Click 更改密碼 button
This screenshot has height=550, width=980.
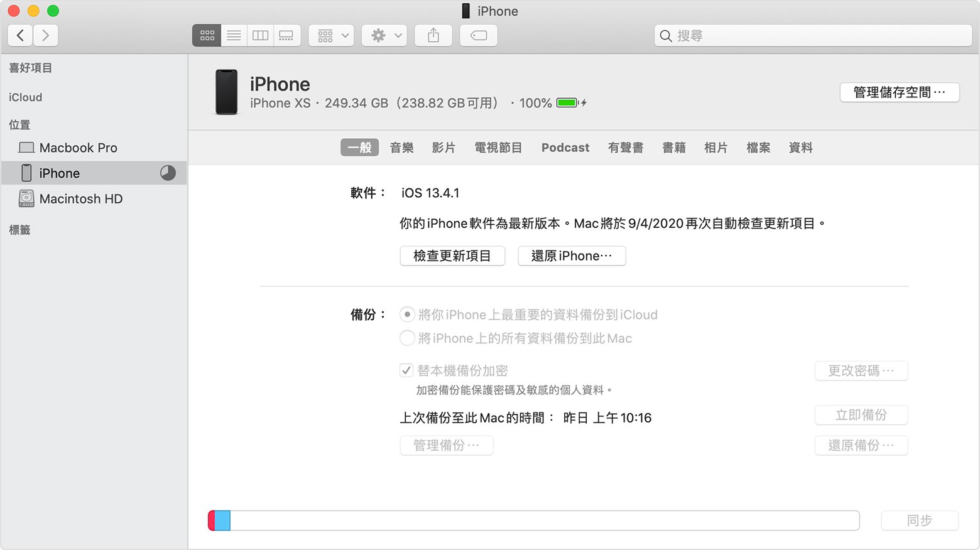point(861,370)
